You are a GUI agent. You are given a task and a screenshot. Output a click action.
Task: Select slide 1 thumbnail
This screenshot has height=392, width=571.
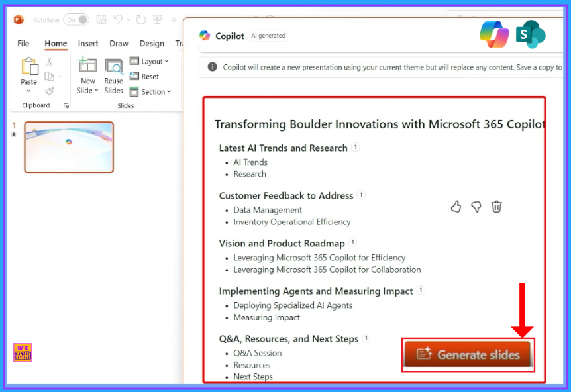(x=69, y=147)
